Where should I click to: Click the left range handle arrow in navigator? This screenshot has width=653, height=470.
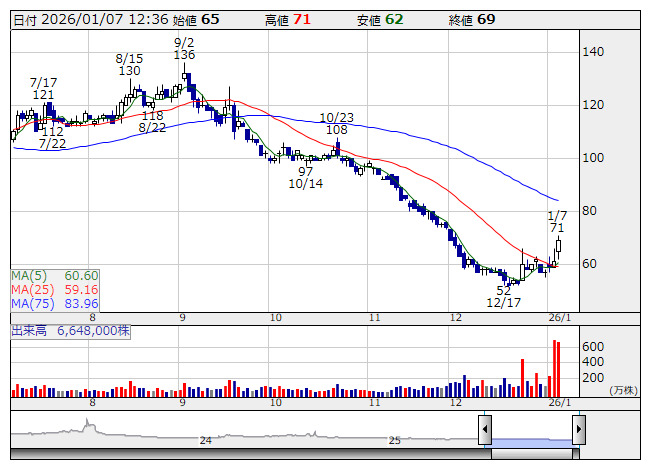coord(484,431)
